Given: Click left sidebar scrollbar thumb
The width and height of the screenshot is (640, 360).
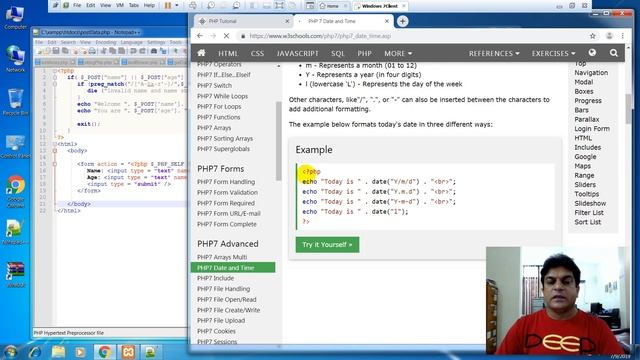Looking at the screenshot, I should (x=279, y=141).
